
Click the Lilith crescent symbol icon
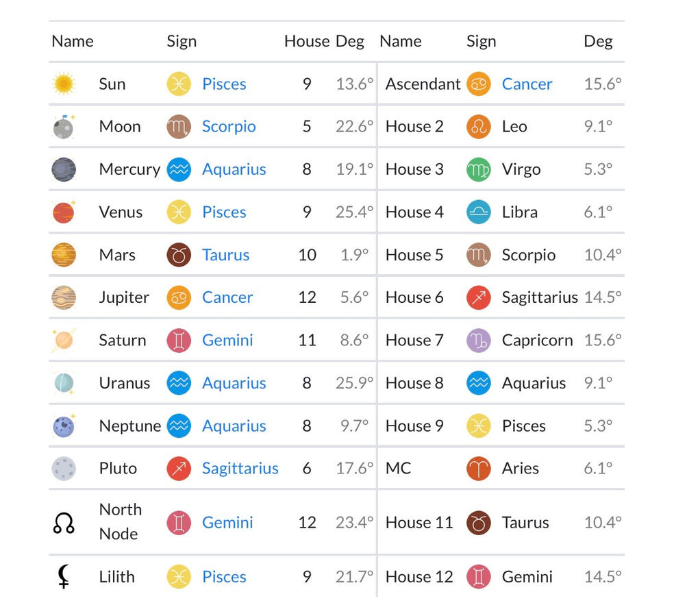(64, 576)
